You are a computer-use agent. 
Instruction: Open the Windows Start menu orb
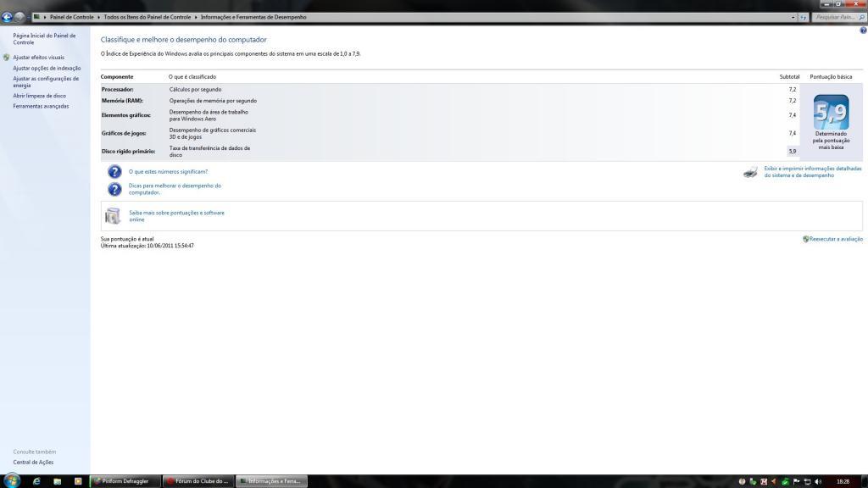coord(11,480)
